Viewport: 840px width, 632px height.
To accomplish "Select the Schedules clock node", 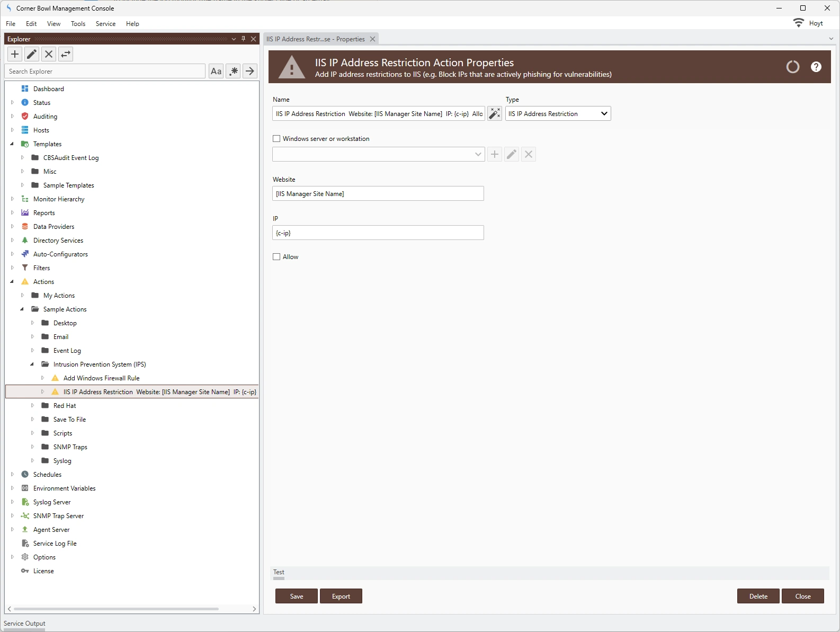I will click(47, 475).
